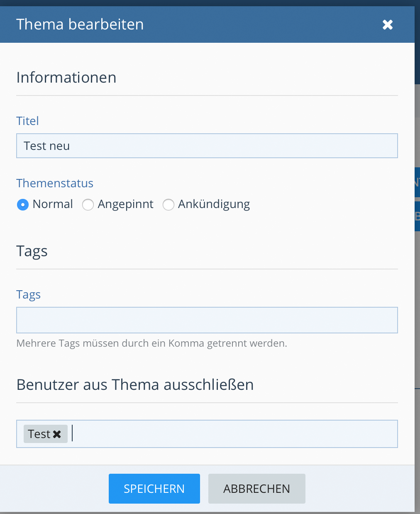
Task: Click the Thema bearbeiten dialog title
Action: tap(80, 24)
